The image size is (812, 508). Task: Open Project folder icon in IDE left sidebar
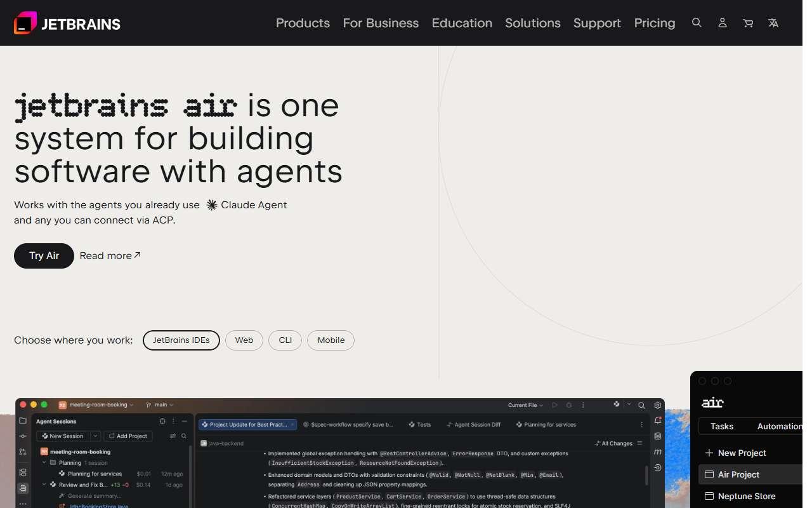[23, 420]
